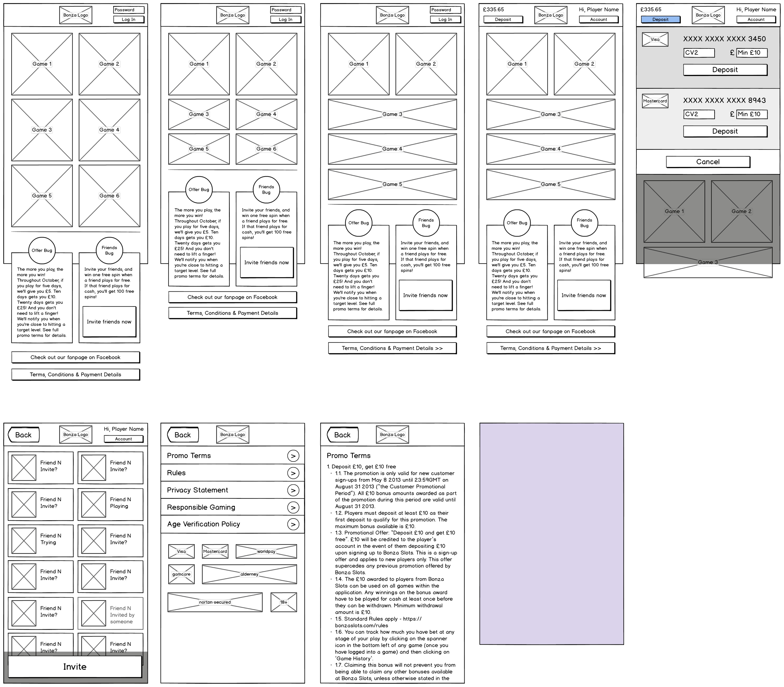Select the Promo Terms menu row label
Image resolution: width=784 pixels, height=687 pixels.
click(189, 455)
